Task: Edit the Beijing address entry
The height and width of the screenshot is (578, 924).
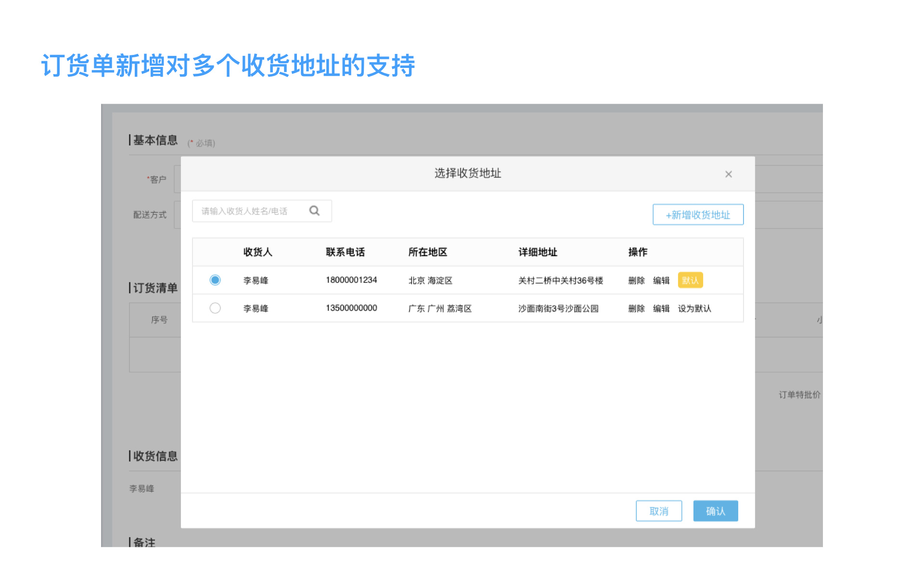Action: pos(661,280)
